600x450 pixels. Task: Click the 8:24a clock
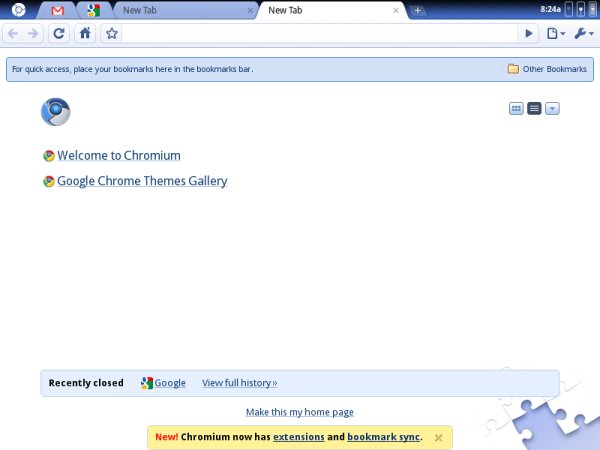pyautogui.click(x=550, y=9)
